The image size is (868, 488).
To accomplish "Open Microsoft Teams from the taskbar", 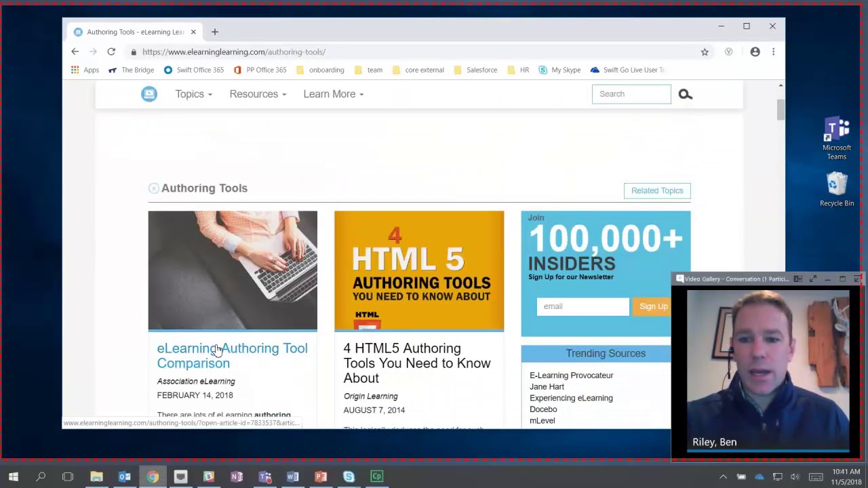I will (265, 476).
